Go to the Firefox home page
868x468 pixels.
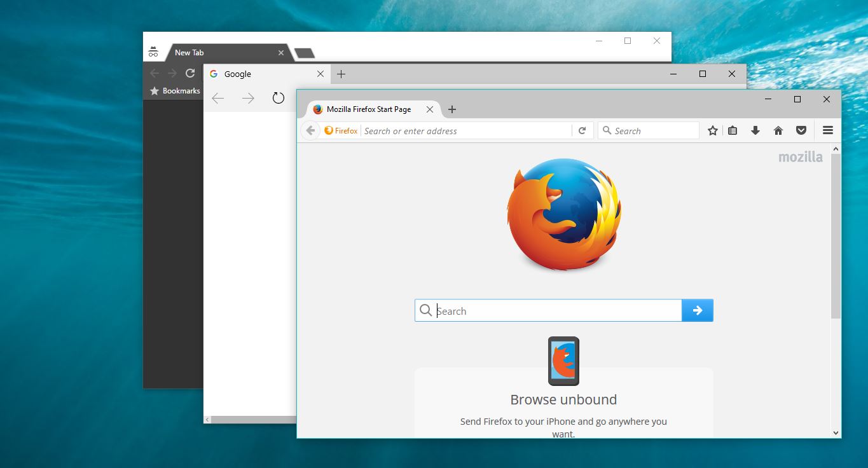tap(778, 130)
